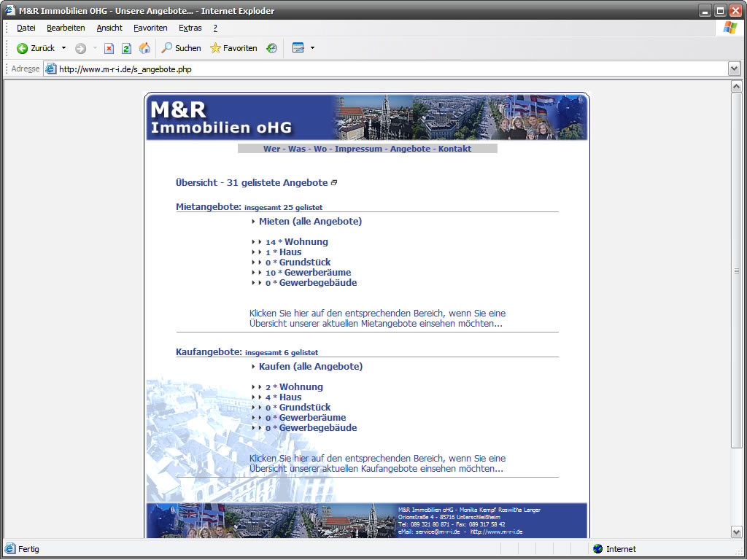Open the Favoriten star panel
Screen dimensions: 747x560
pyautogui.click(x=233, y=48)
